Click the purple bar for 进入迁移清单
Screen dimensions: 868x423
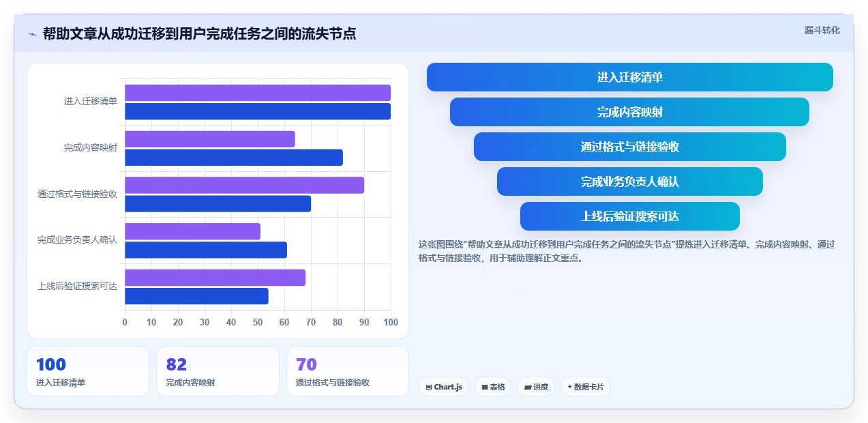(x=258, y=93)
